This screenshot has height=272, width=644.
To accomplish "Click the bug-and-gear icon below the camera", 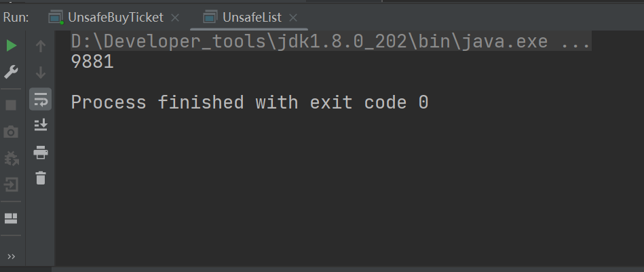I will click(12, 158).
